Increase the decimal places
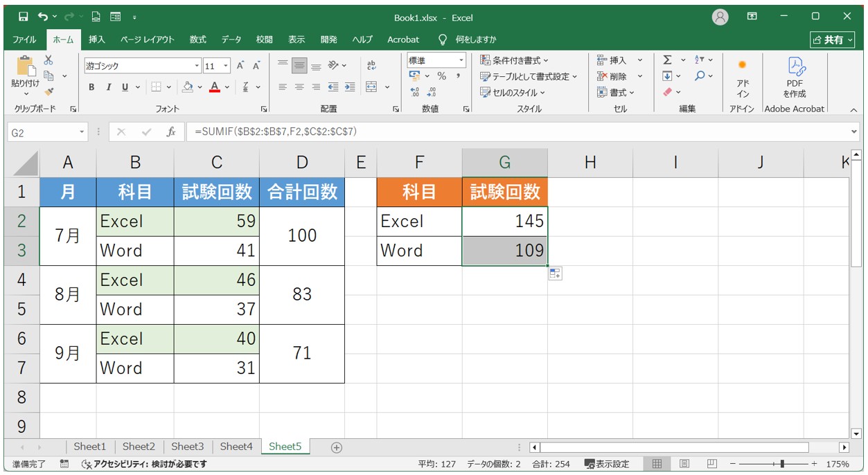The height and width of the screenshot is (475, 868). [x=415, y=91]
